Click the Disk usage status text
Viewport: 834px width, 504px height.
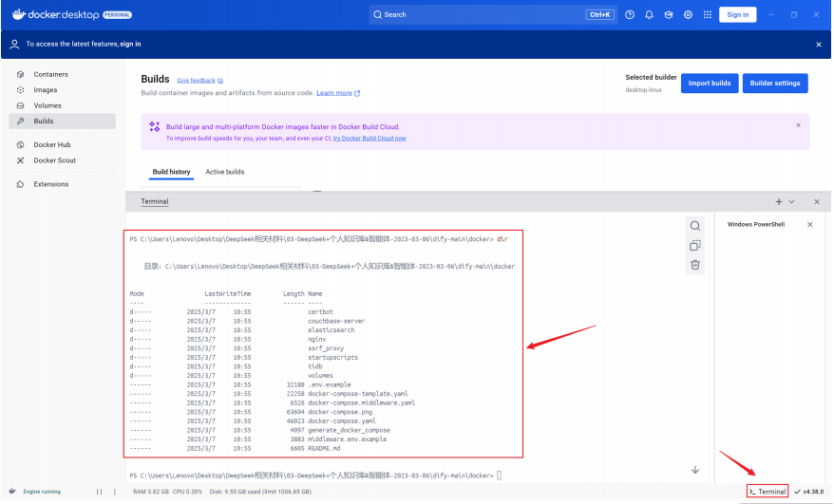260,492
